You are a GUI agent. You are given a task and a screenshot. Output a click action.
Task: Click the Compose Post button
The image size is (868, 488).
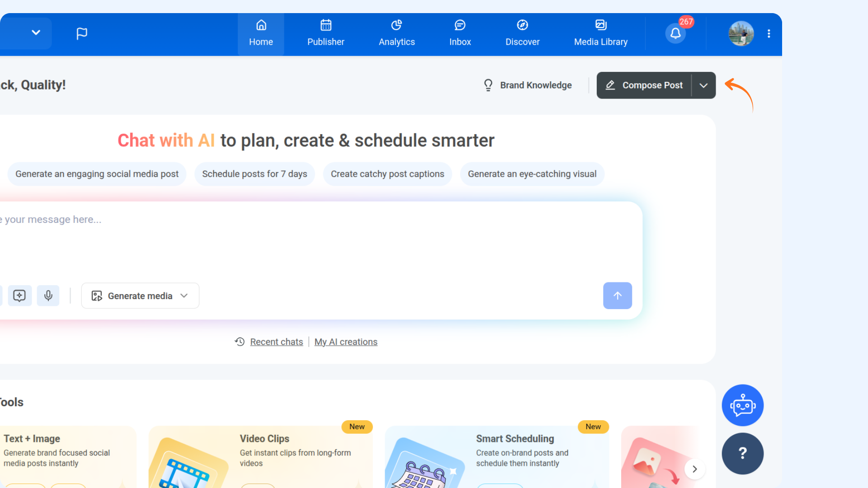(644, 85)
